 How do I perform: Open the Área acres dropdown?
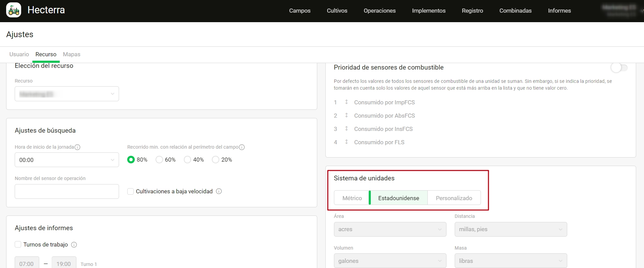[390, 229]
